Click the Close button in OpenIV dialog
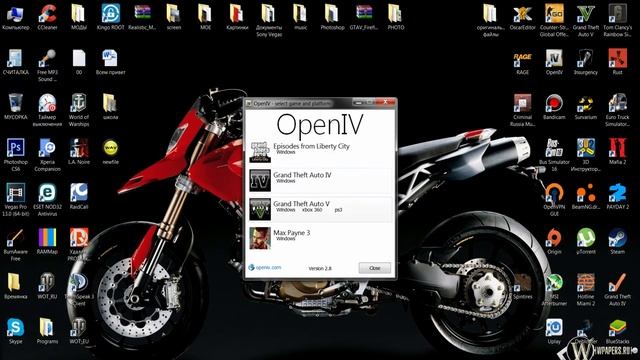 click(x=375, y=268)
